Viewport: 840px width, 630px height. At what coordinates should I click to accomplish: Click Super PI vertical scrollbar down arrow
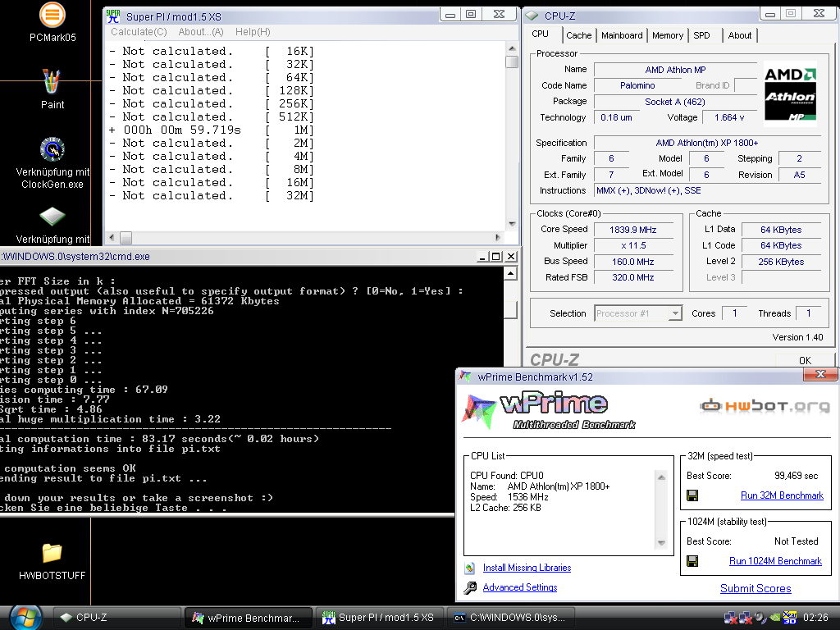click(x=512, y=224)
